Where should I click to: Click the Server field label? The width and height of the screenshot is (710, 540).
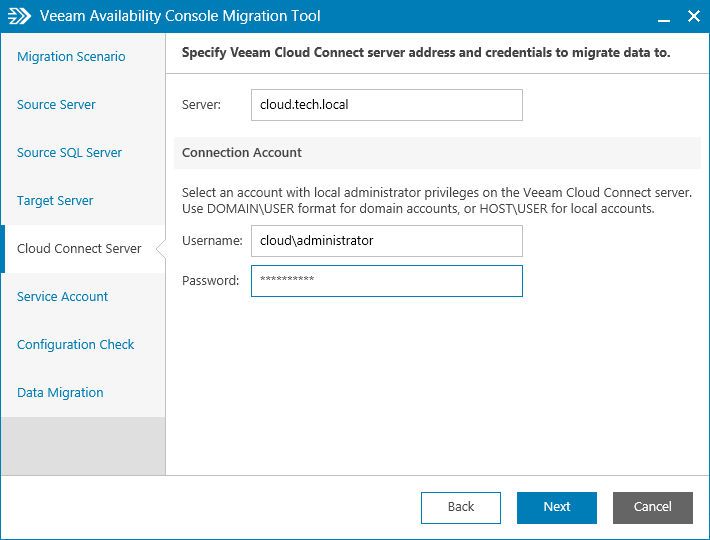coord(201,105)
